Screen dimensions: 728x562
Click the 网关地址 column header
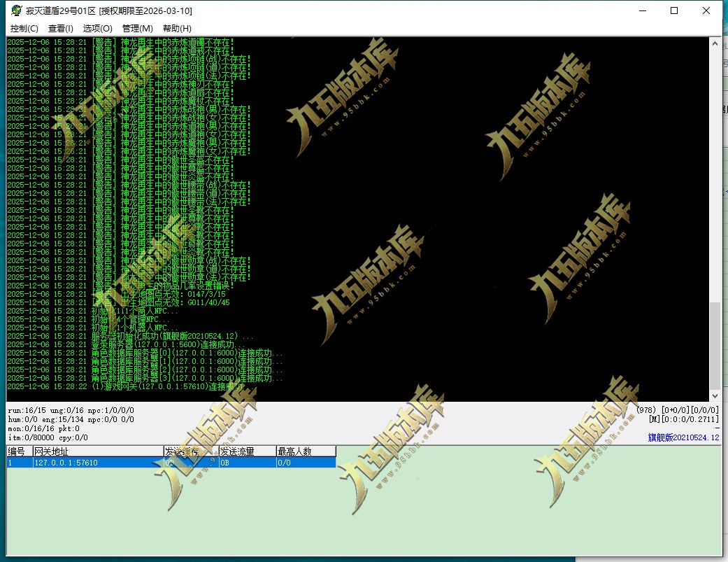point(98,451)
